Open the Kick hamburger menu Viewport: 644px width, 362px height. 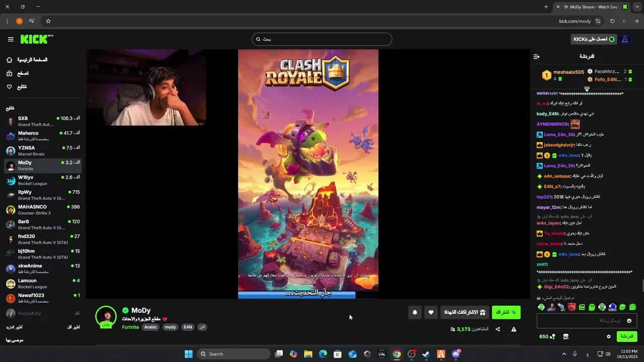11,39
